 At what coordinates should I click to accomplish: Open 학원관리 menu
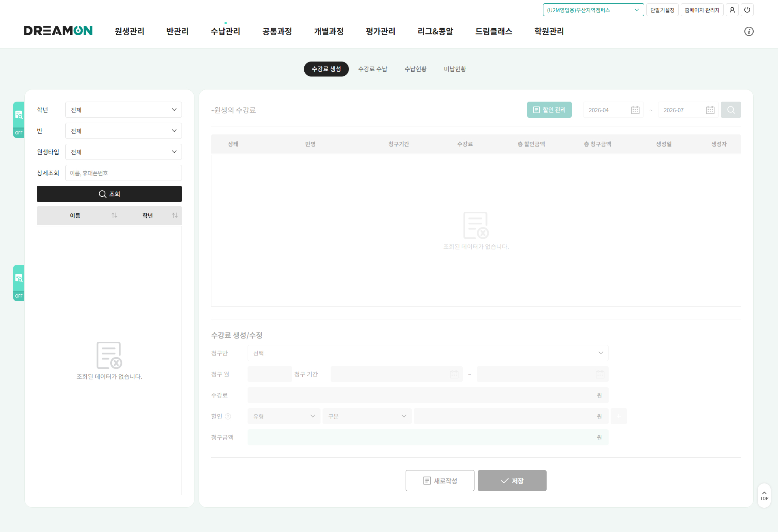[x=549, y=31]
